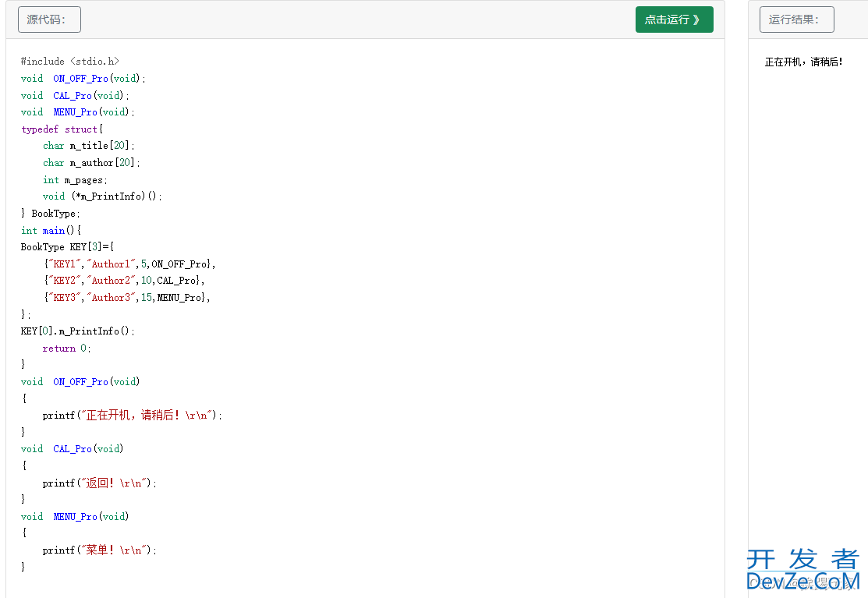Click the output text 正在开机，请稍后!
This screenshot has width=868, height=598.
[x=803, y=62]
